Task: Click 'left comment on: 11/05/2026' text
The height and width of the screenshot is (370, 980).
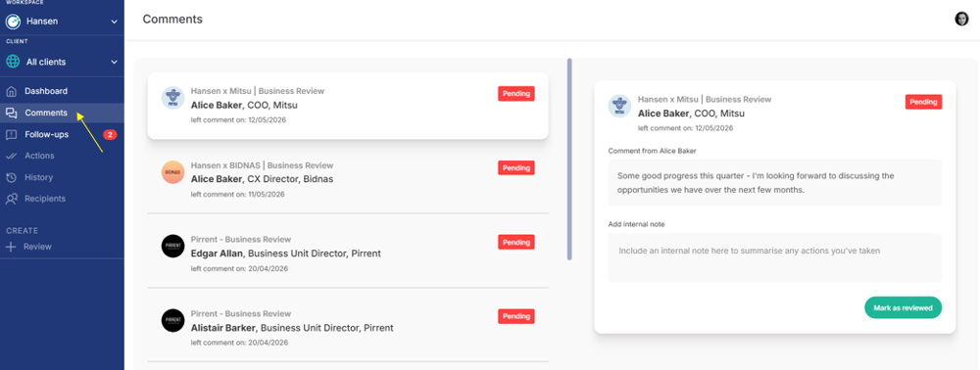Action: point(237,194)
